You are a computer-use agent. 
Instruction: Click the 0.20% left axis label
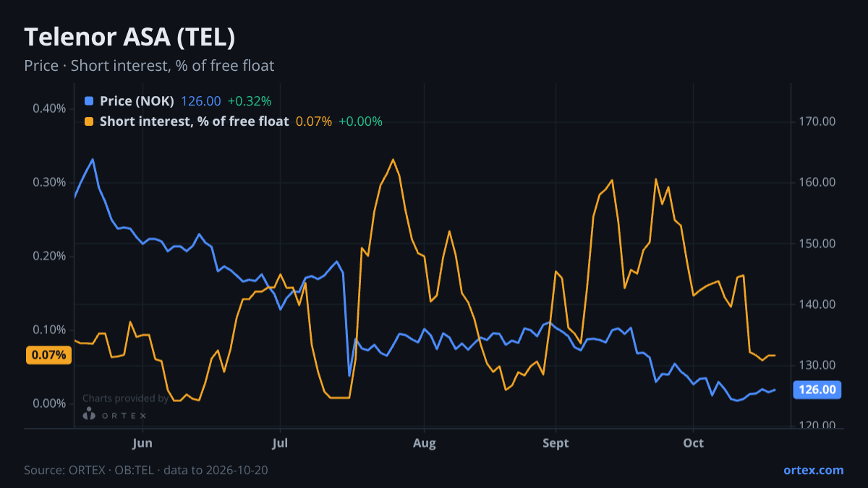(x=49, y=256)
